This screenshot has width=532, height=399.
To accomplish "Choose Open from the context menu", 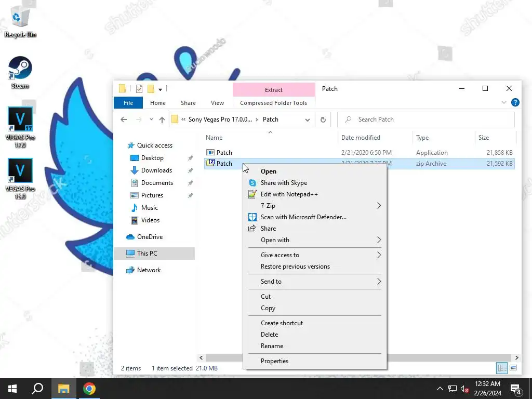I will tap(315, 171).
